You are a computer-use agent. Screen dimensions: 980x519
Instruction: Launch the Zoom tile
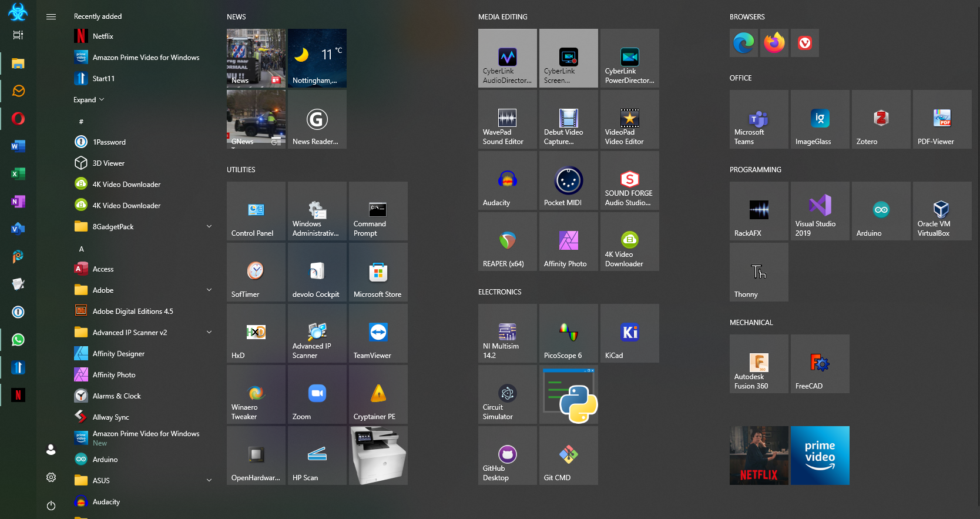pyautogui.click(x=317, y=394)
